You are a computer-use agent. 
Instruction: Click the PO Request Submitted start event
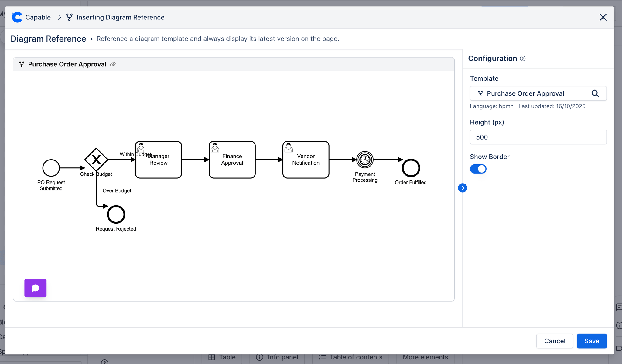click(x=51, y=168)
